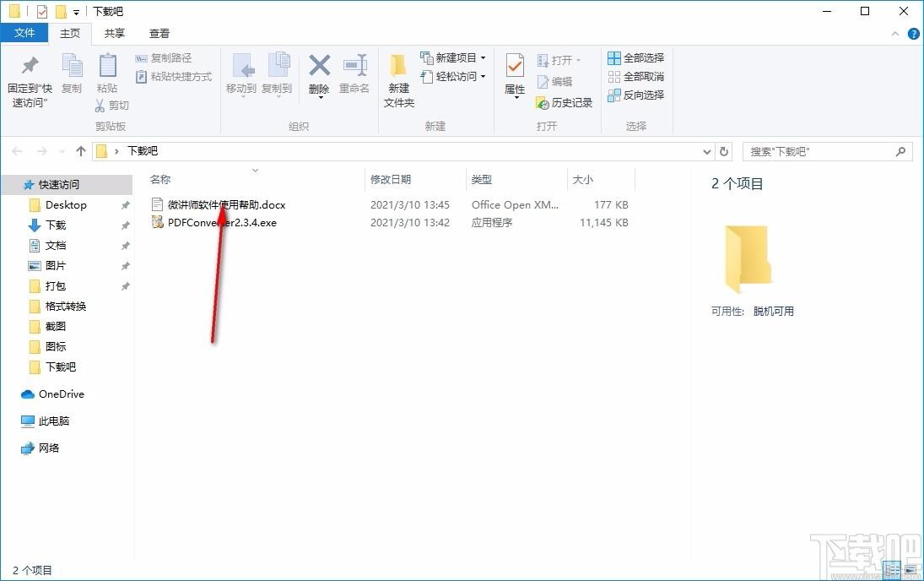This screenshot has height=581, width=924.
Task: Open the File (文件) tab
Action: pyautogui.click(x=24, y=33)
